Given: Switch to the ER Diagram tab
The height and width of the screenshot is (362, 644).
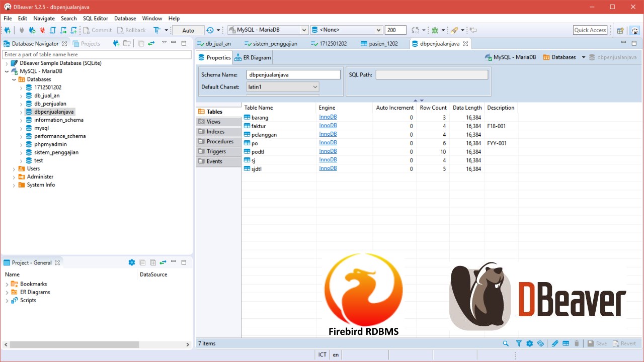Looking at the screenshot, I should tap(253, 57).
